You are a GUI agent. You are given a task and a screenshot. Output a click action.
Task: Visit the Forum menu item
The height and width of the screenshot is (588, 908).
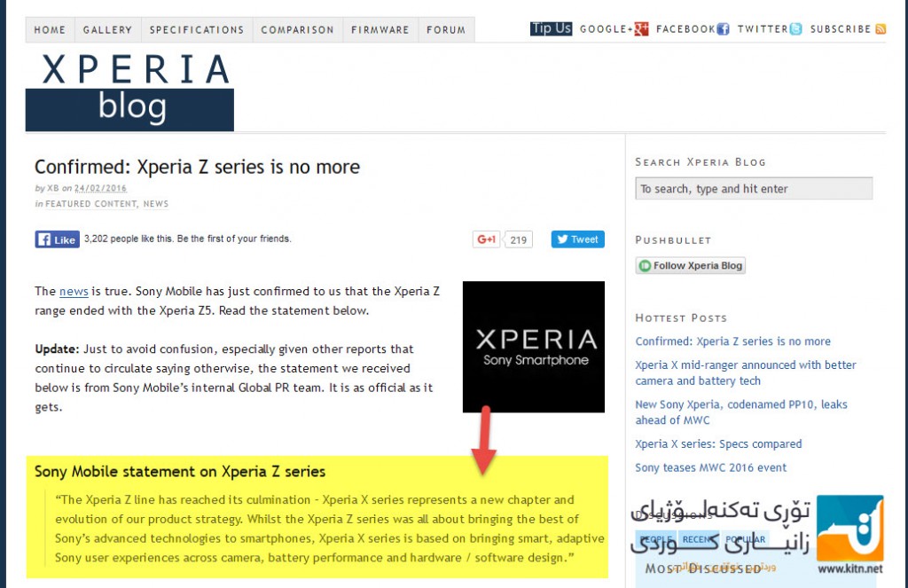[446, 29]
